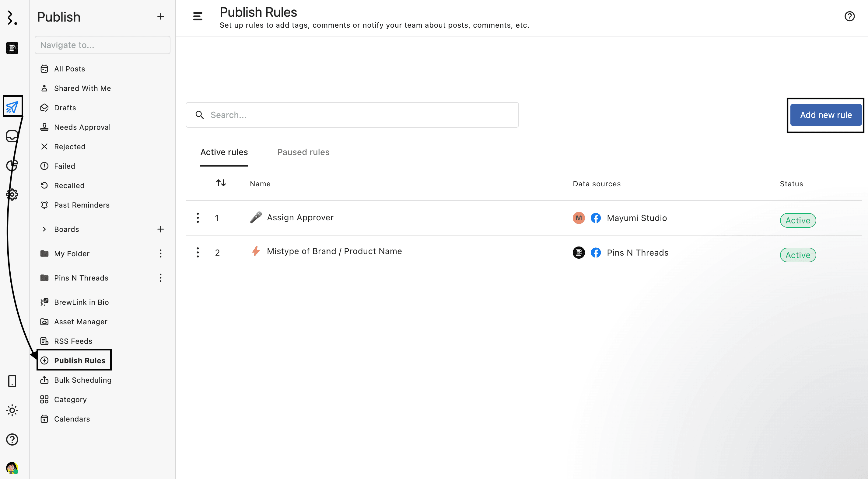Open three-dot menu for My Folder

[160, 253]
